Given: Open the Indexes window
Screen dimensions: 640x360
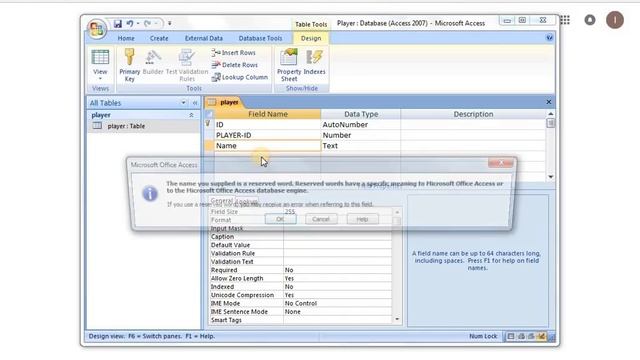Looking at the screenshot, I should [x=314, y=62].
